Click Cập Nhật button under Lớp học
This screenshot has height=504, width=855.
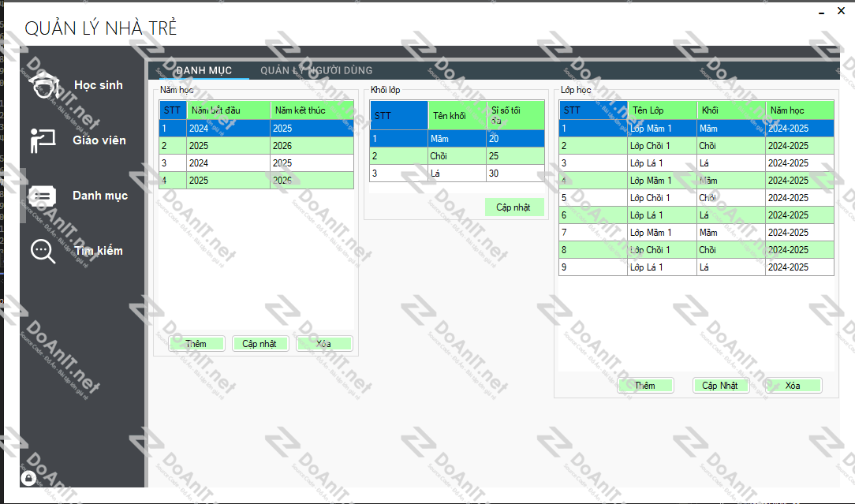(720, 385)
